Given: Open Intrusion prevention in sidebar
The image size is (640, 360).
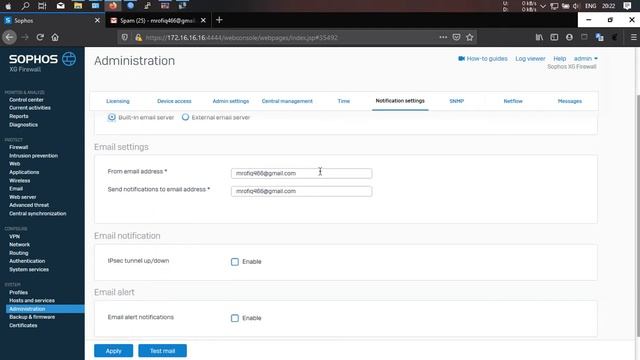Looking at the screenshot, I should (x=33, y=156).
